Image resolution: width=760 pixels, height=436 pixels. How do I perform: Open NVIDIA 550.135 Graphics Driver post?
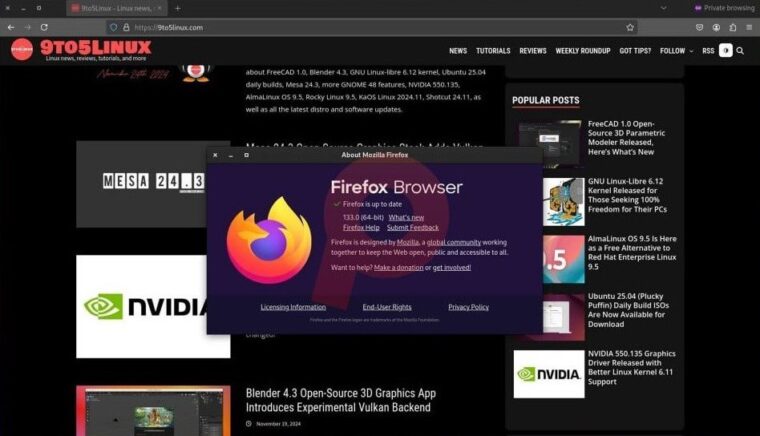632,368
